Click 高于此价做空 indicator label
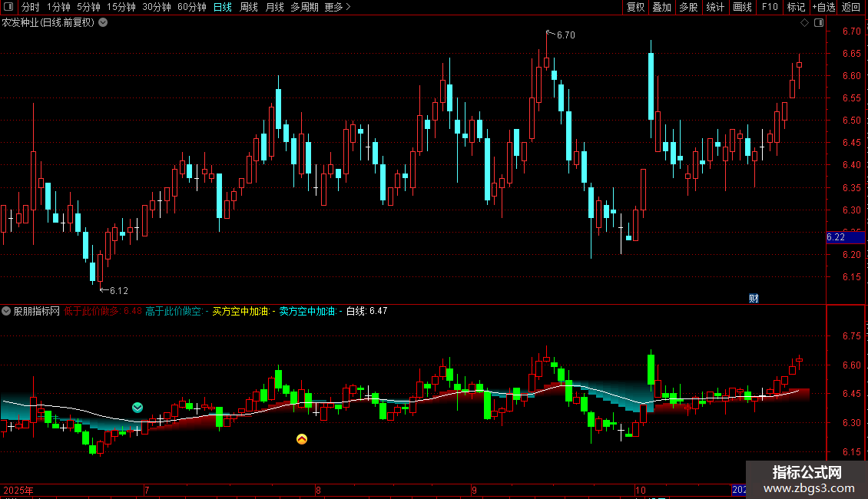 pos(174,312)
